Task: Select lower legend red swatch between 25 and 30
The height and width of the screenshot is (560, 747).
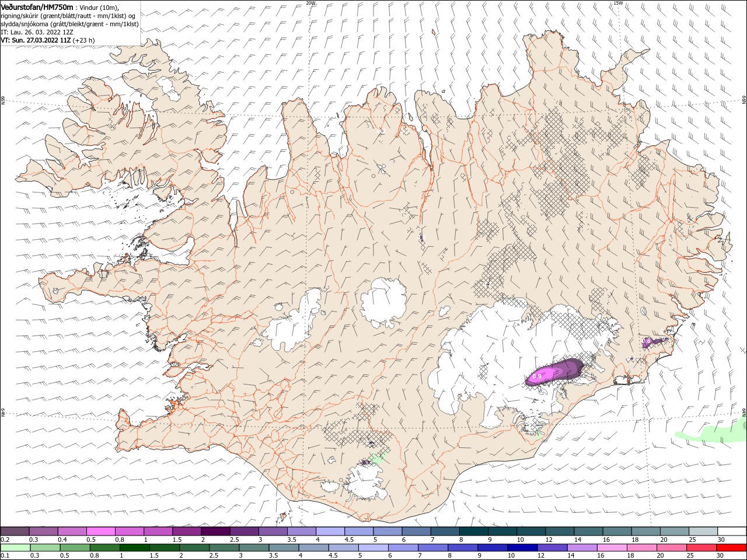Action: tap(700, 548)
